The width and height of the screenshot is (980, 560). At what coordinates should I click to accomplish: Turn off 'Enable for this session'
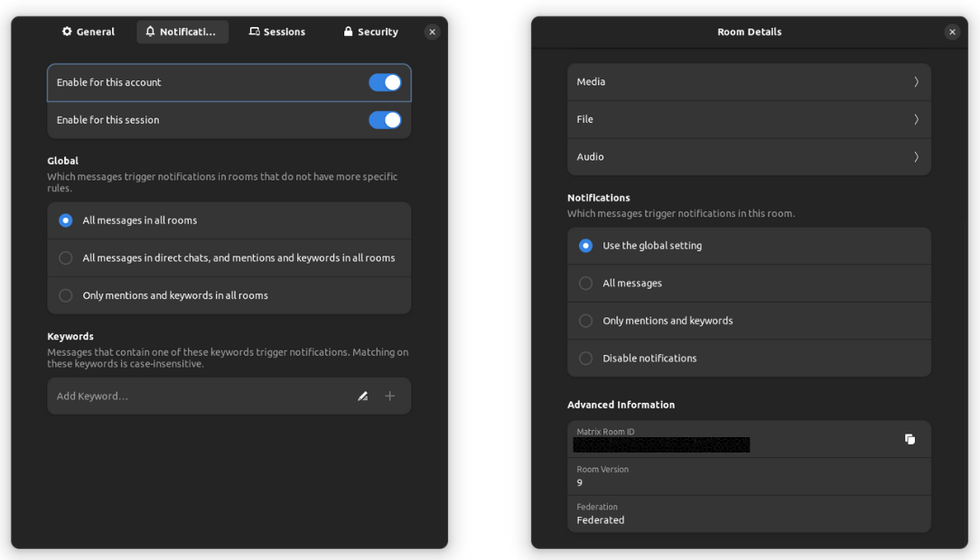[x=385, y=119]
